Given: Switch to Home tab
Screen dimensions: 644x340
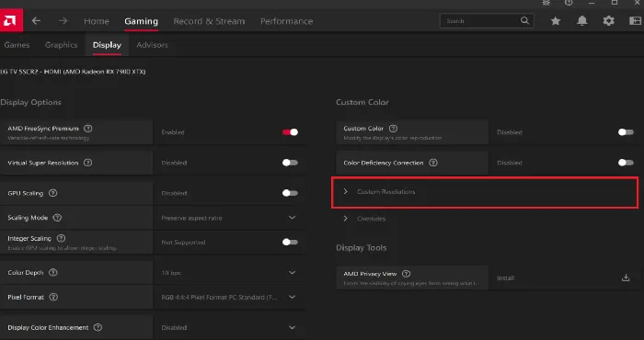Looking at the screenshot, I should click(97, 21).
